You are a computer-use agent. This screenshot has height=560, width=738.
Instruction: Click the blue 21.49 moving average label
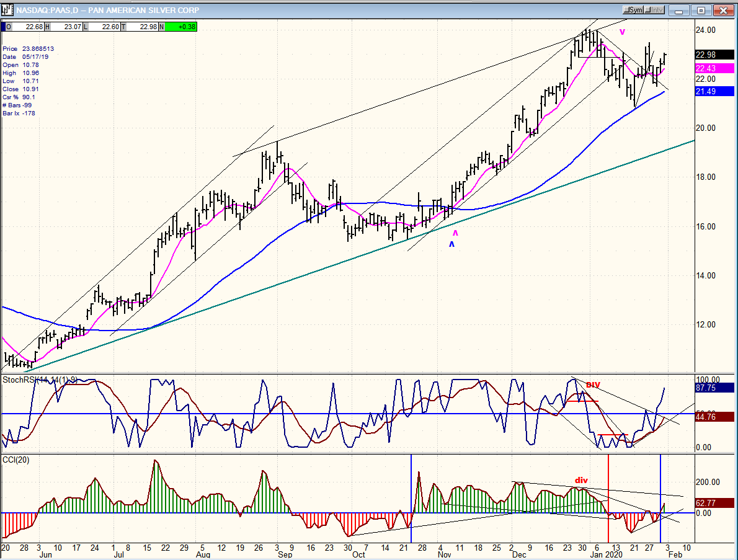(714, 91)
